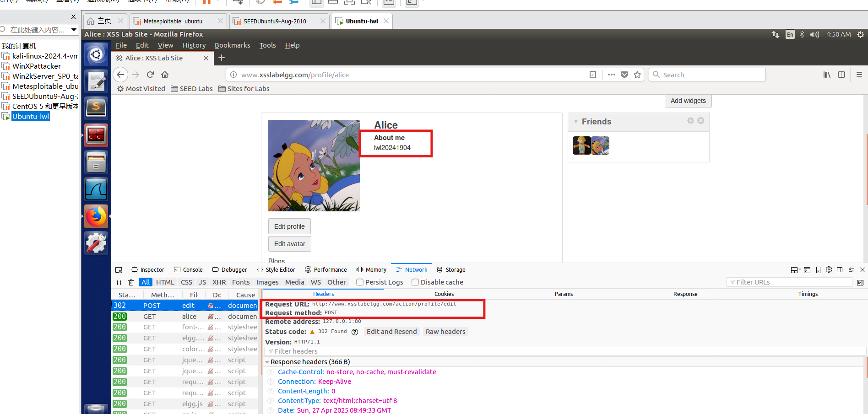Collapse the Friends widget triangle
Viewport: 868px width, 414px height.
tap(576, 122)
